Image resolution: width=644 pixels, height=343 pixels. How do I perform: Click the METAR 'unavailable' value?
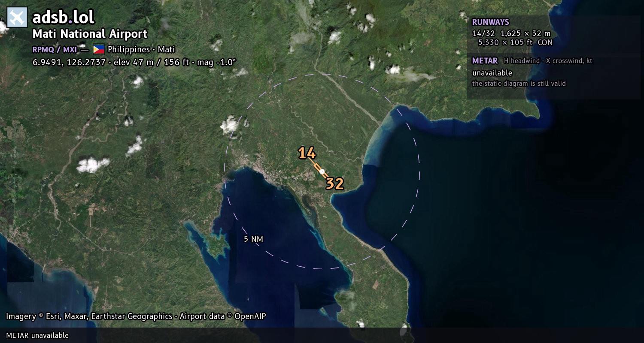tap(492, 73)
